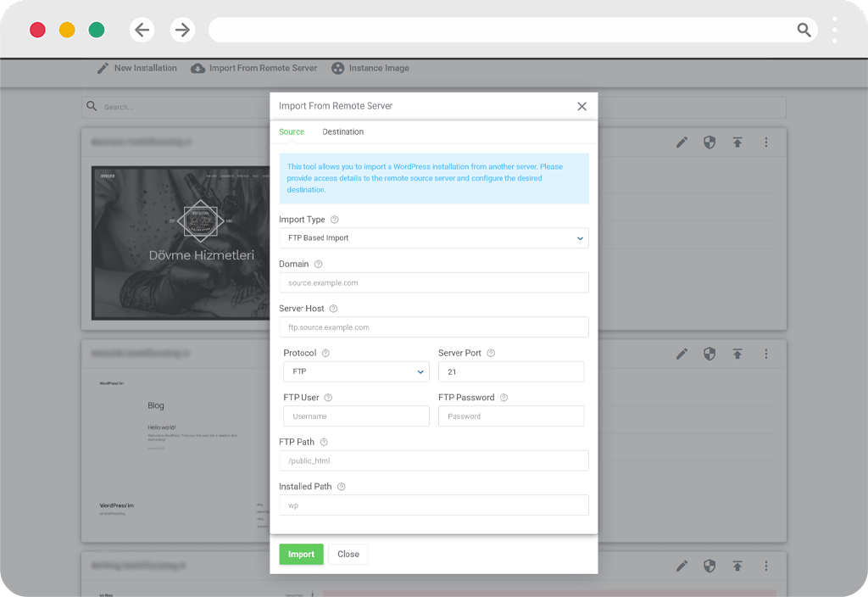Click the browser forward arrow button
This screenshot has height=597, width=868.
pos(183,30)
